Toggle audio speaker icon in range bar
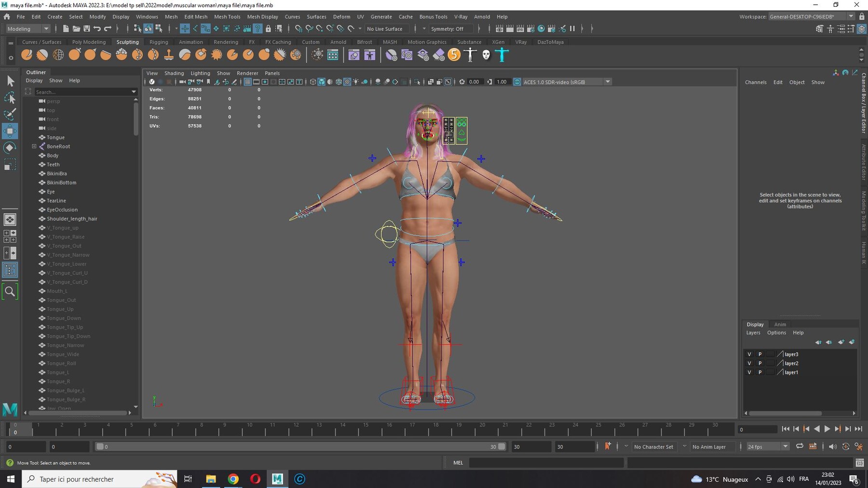The height and width of the screenshot is (488, 868). tap(833, 447)
